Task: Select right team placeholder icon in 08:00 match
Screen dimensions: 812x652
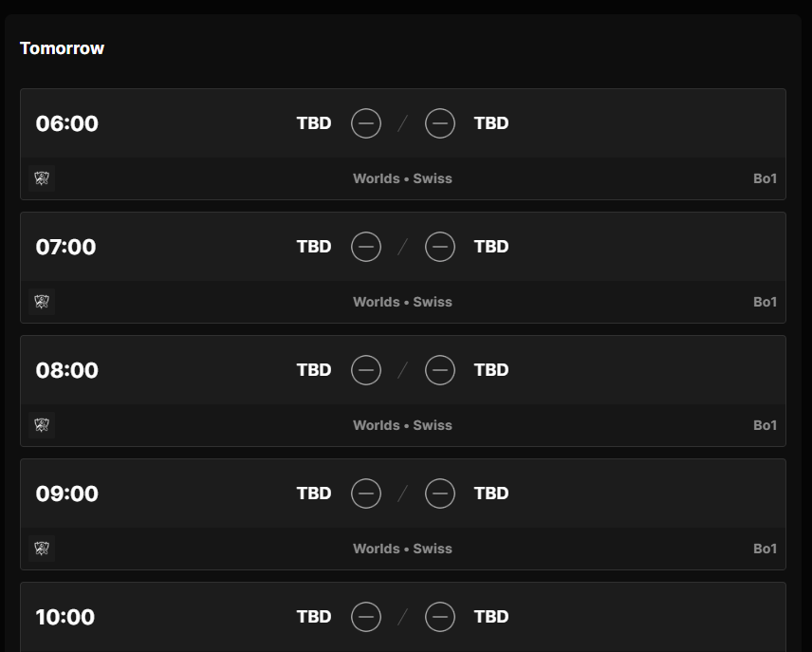Action: pos(440,370)
